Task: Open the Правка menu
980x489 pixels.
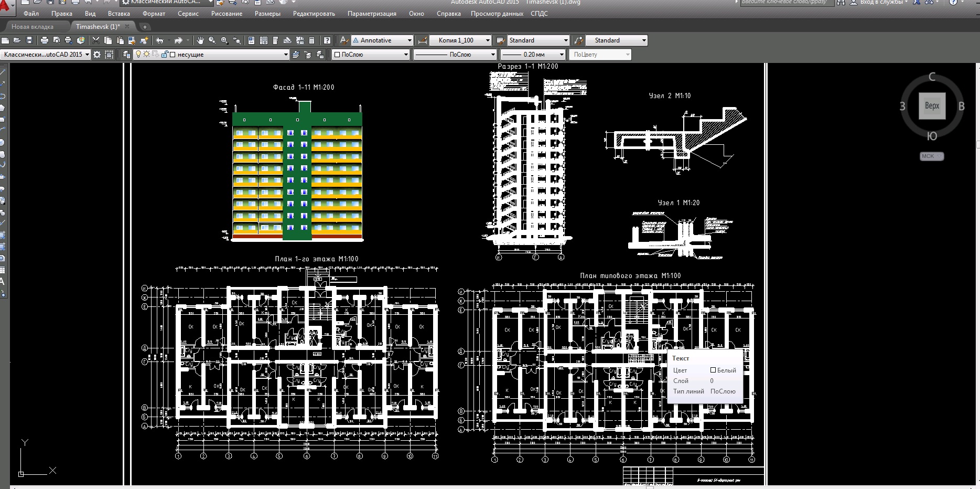Action: [x=62, y=14]
